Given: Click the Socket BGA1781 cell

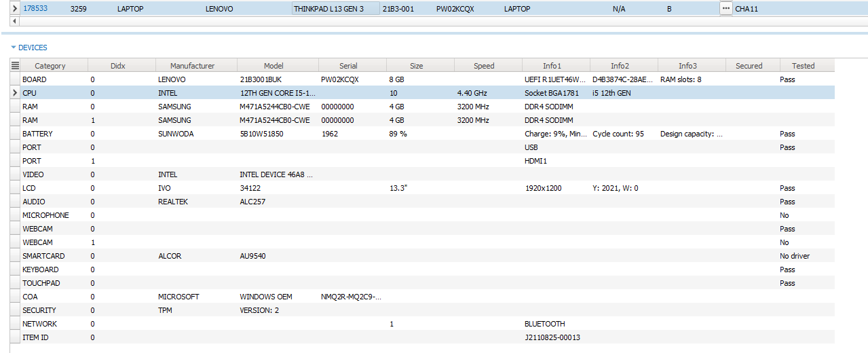Looking at the screenshot, I should tap(556, 93).
